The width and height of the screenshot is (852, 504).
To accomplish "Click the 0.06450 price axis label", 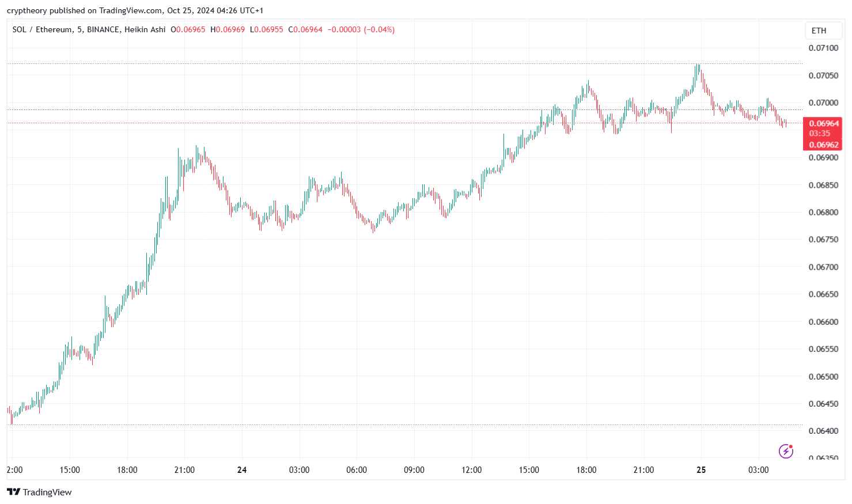I will (x=823, y=403).
